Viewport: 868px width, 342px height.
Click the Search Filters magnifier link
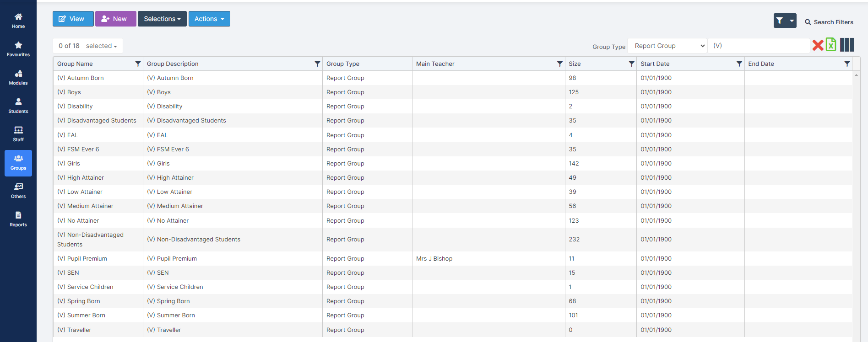click(829, 22)
